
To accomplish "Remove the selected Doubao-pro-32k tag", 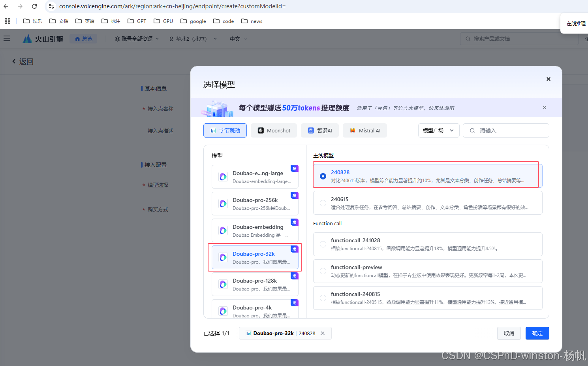I will [x=323, y=333].
